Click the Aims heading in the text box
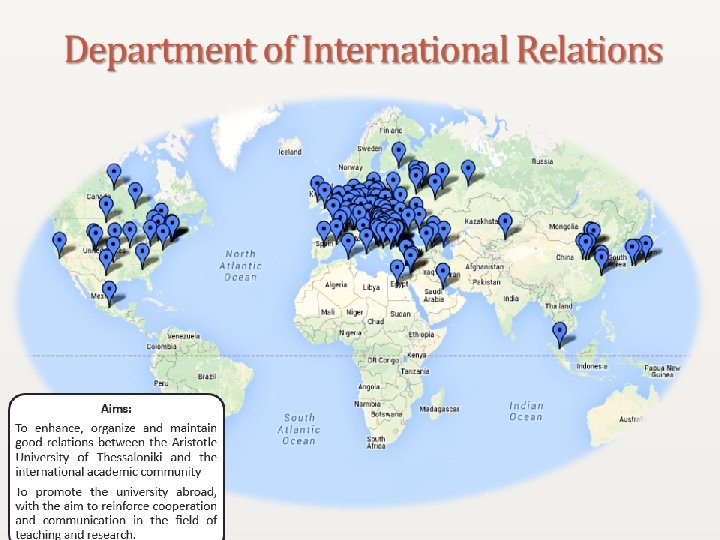This screenshot has width=720, height=540. click(x=116, y=408)
